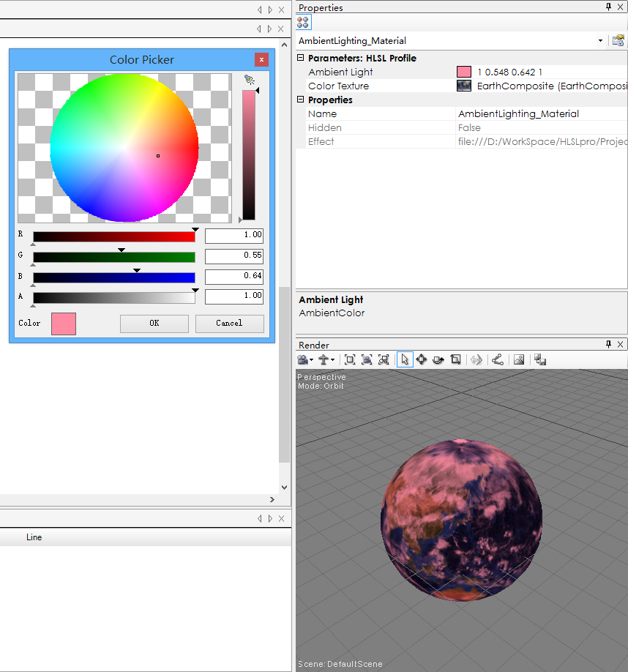Image resolution: width=628 pixels, height=672 pixels.
Task: Click the zoom extents frame icon
Action: point(350,359)
